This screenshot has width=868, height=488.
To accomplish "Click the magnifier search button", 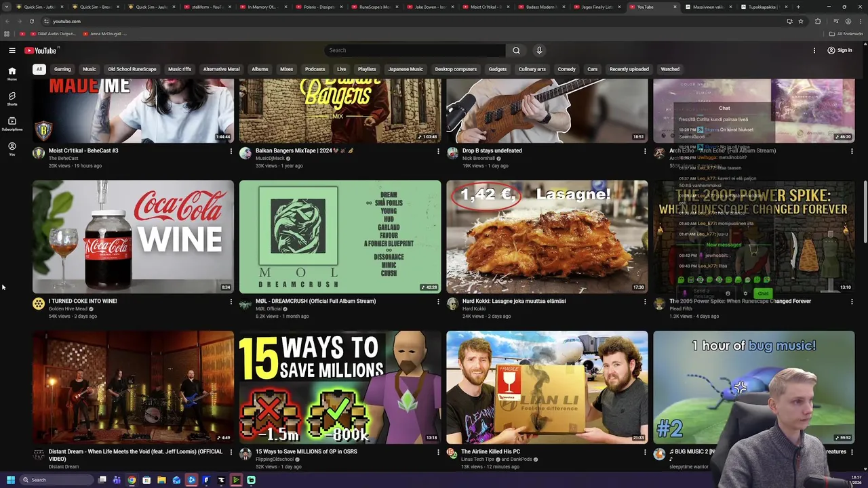I will coord(516,50).
